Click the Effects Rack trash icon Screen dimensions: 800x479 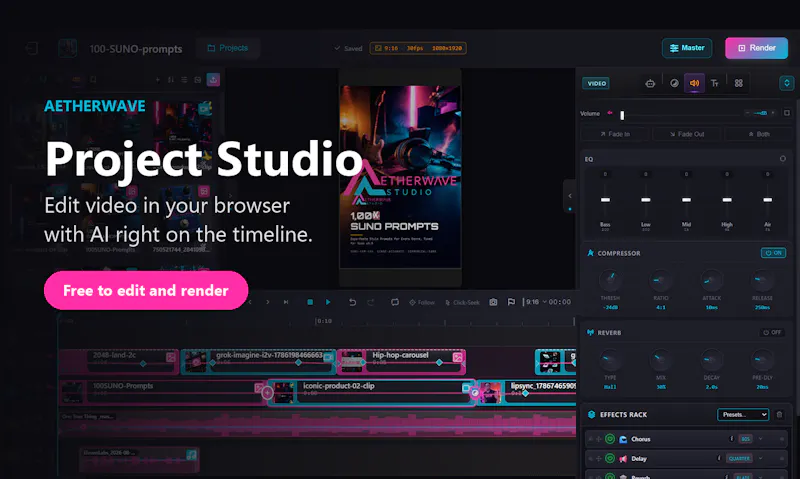[779, 415]
